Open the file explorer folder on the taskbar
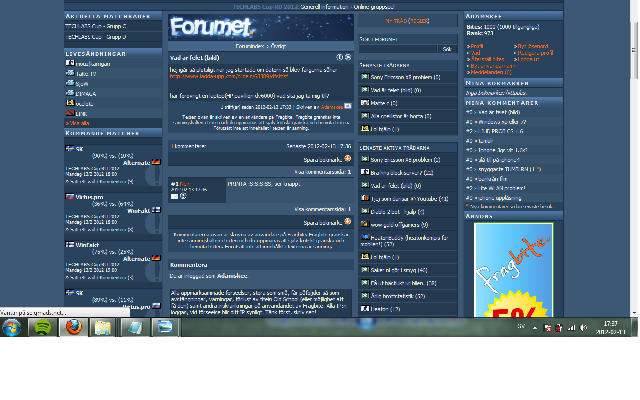The height and width of the screenshot is (400, 640). (103, 326)
